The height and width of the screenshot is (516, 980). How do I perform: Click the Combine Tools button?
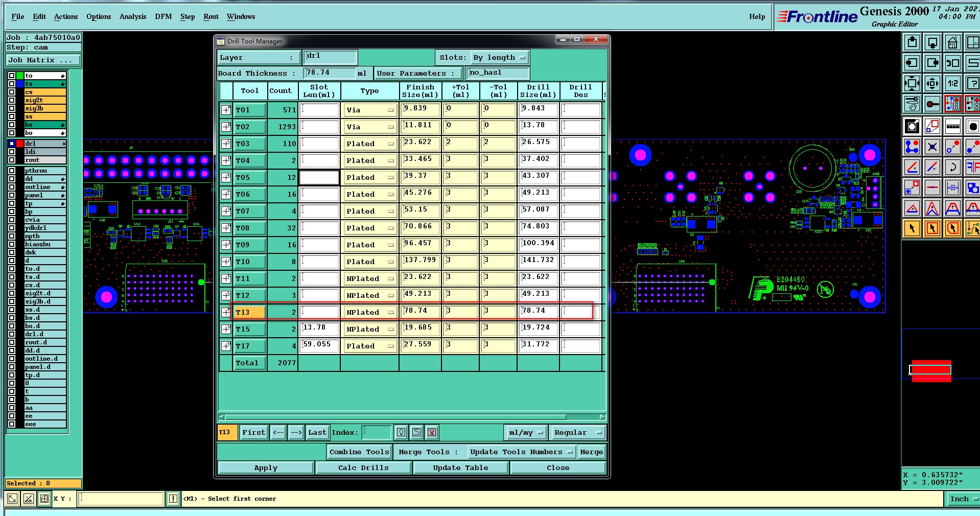(359, 452)
